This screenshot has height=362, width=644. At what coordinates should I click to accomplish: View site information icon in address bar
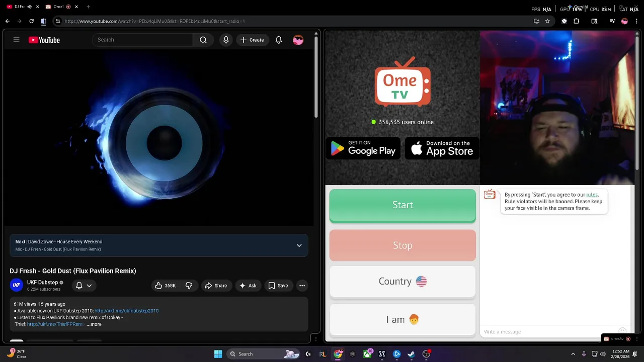pyautogui.click(x=58, y=21)
